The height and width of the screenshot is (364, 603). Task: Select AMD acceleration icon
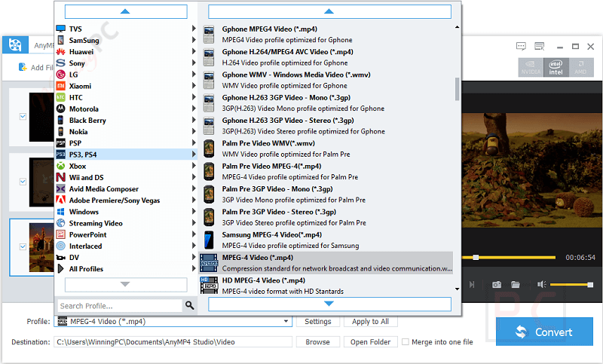point(580,68)
